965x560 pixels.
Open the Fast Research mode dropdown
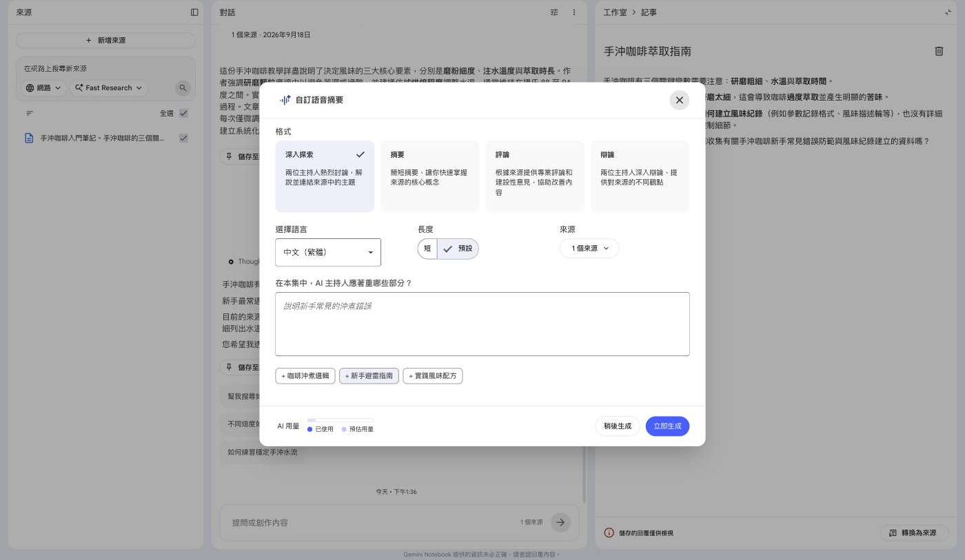click(109, 87)
